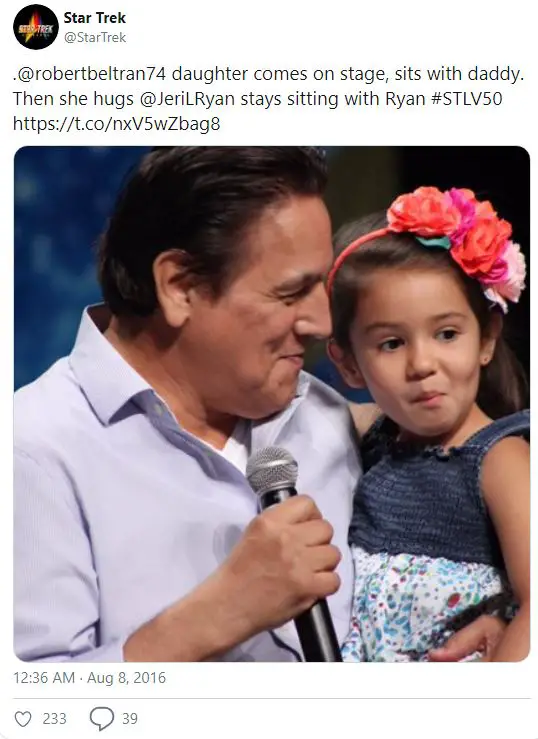
Task: Click the flower headband in the photo
Action: coord(452,240)
